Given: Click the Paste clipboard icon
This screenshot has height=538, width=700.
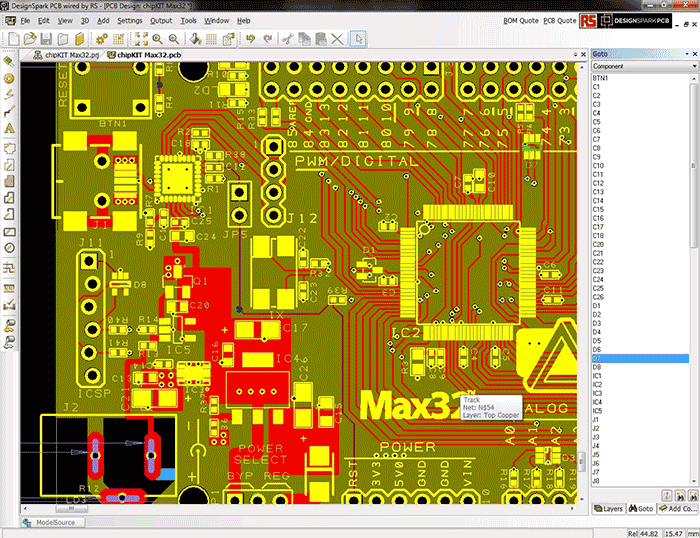Looking at the screenshot, I should tap(321, 39).
